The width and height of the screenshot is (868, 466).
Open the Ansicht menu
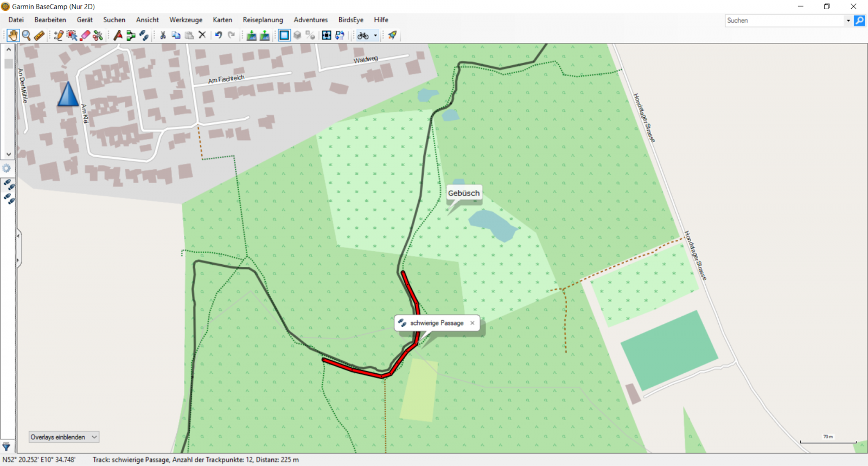148,20
